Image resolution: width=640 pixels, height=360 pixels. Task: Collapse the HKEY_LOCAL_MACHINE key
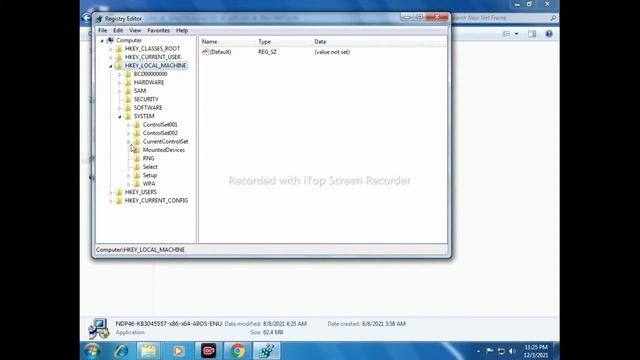(x=111, y=66)
